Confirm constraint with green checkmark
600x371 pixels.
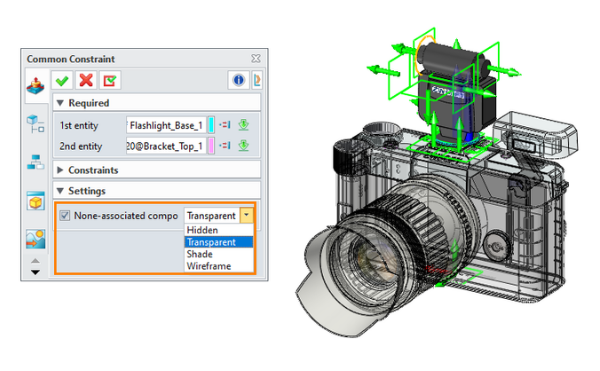pos(62,80)
